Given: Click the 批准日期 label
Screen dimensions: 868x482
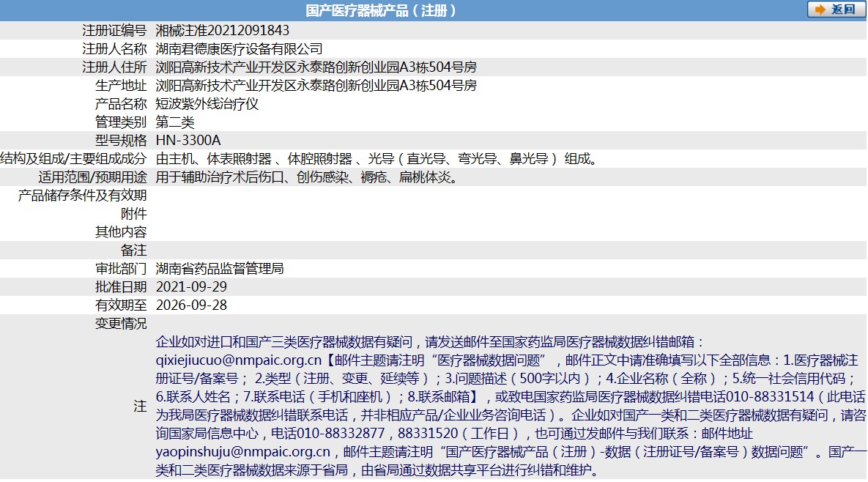Looking at the screenshot, I should (x=121, y=286).
